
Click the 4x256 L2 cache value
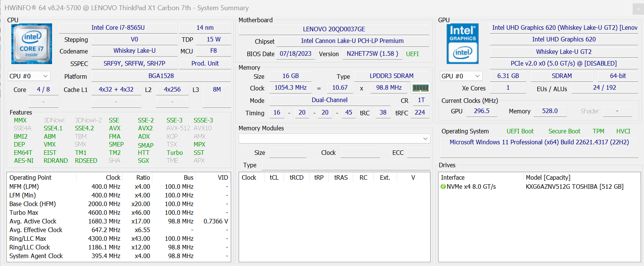(x=172, y=89)
